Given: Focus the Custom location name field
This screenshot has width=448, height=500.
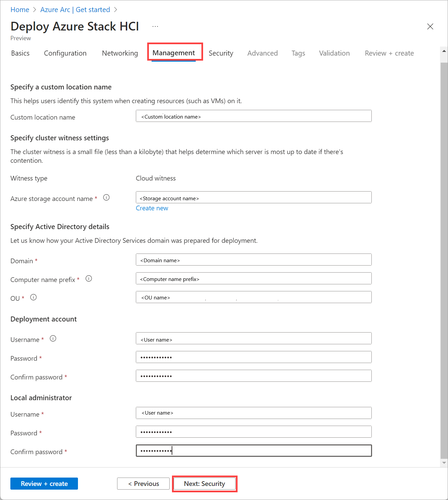Looking at the screenshot, I should tap(254, 116).
